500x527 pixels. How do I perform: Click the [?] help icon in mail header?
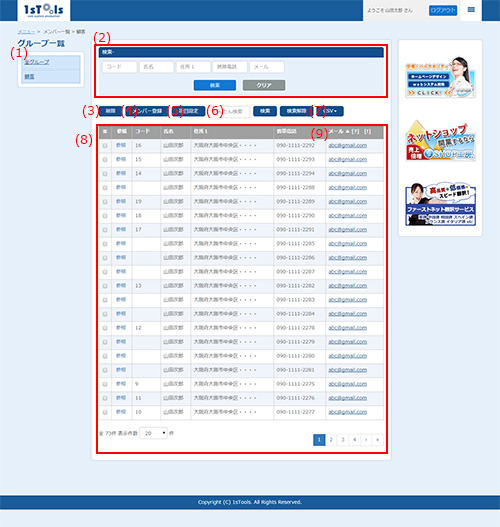[x=356, y=131]
